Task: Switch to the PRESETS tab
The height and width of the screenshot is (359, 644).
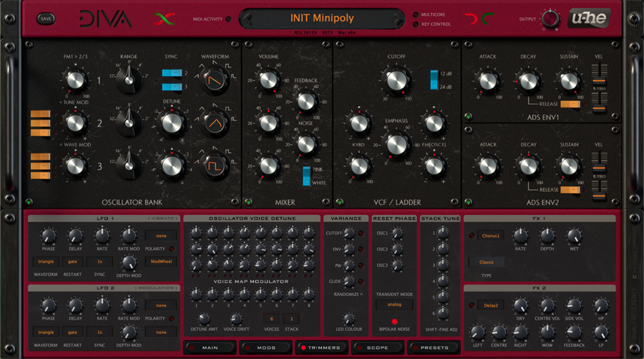Action: tap(434, 347)
